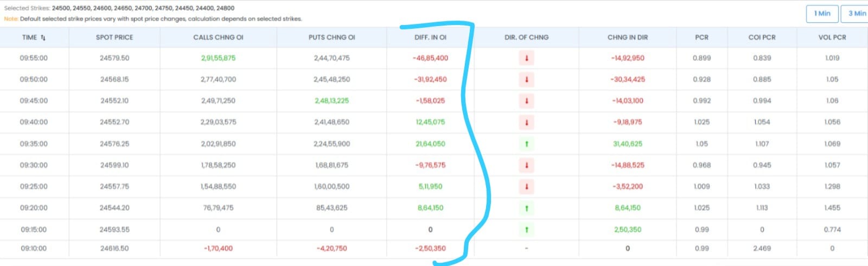Viewport: 868px width, 266px height.
Task: Click the green calls value 2,91,55,875
Action: 218,58
